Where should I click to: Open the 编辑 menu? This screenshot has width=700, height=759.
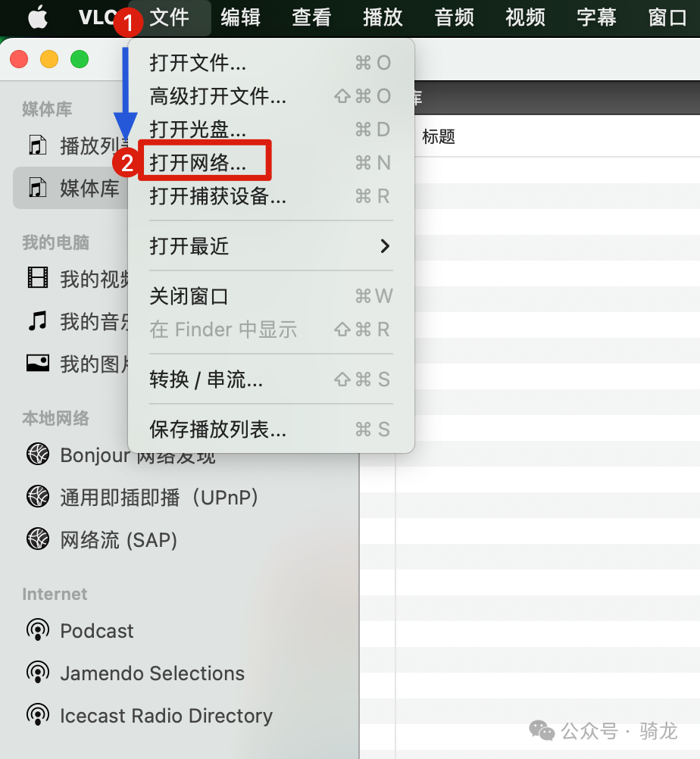(x=241, y=18)
